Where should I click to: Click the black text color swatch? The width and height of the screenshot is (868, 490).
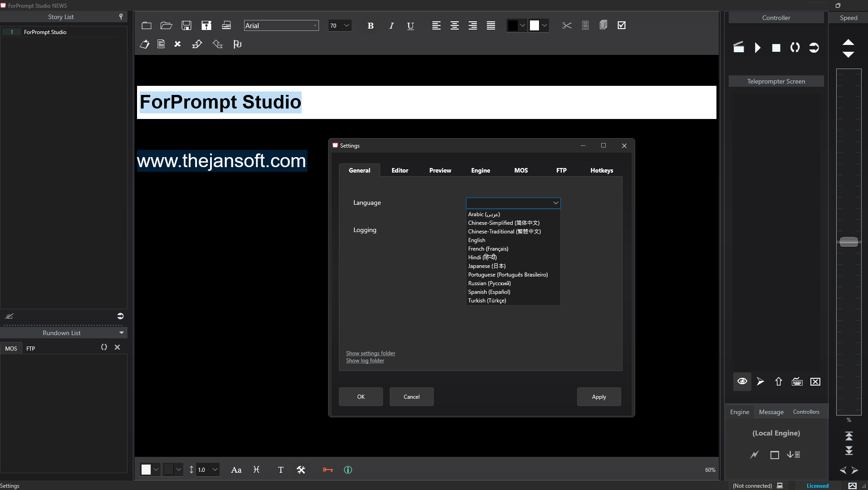click(513, 25)
